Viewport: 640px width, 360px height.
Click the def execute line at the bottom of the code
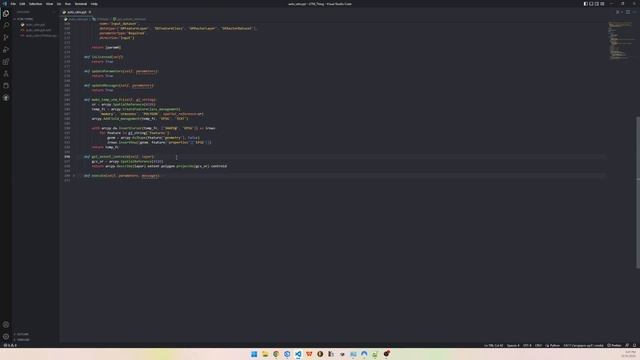coord(122,176)
